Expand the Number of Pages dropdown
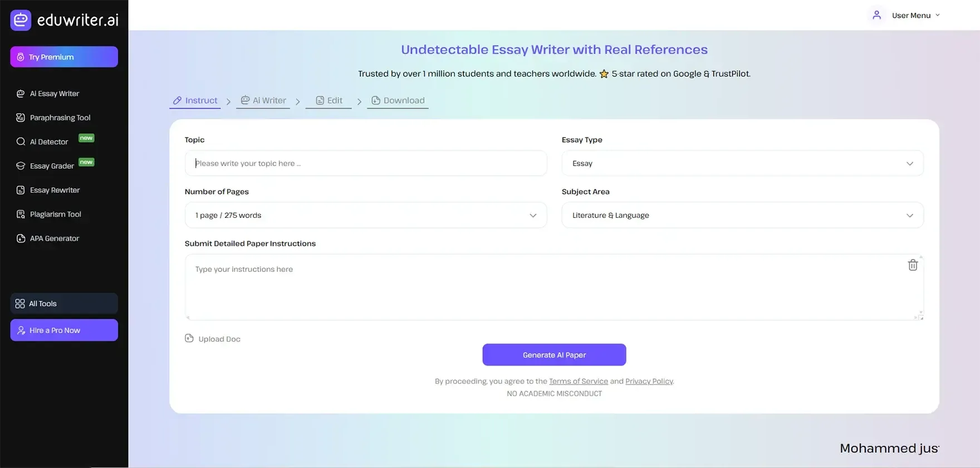 pyautogui.click(x=365, y=215)
